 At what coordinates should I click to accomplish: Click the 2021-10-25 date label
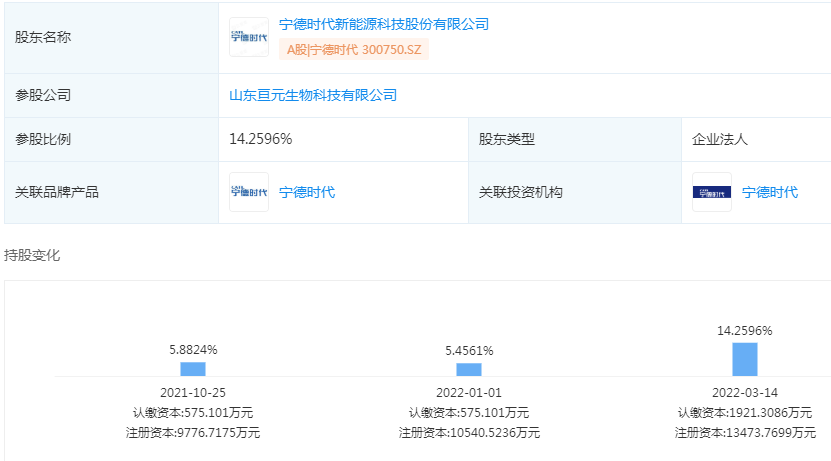tap(193, 393)
